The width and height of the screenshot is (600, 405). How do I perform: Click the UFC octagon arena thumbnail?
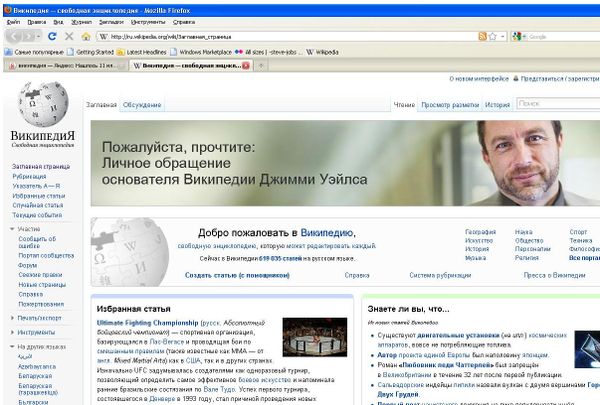(x=315, y=337)
